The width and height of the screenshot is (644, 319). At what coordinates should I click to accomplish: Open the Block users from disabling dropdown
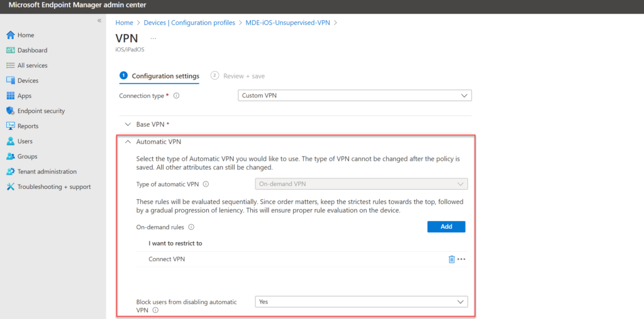point(362,302)
